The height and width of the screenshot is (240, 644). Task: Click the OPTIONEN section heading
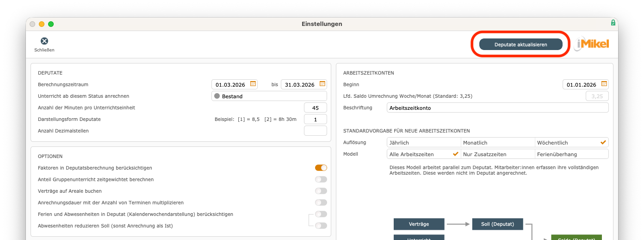click(x=50, y=156)
